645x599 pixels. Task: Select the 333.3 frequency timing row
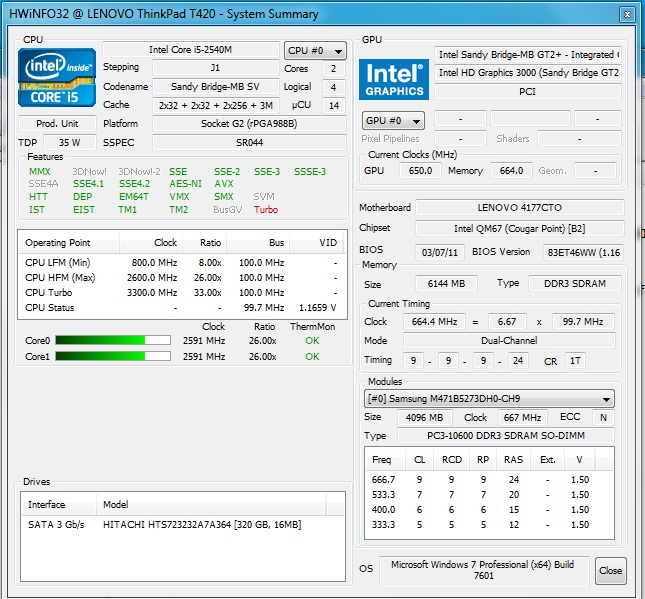[489, 525]
